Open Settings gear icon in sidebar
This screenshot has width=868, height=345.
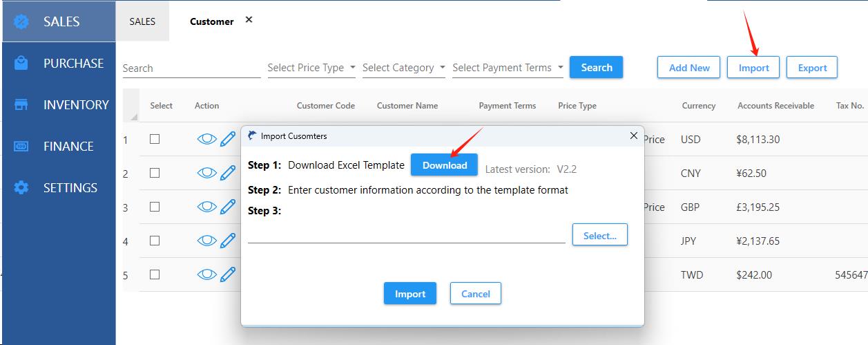coord(21,187)
